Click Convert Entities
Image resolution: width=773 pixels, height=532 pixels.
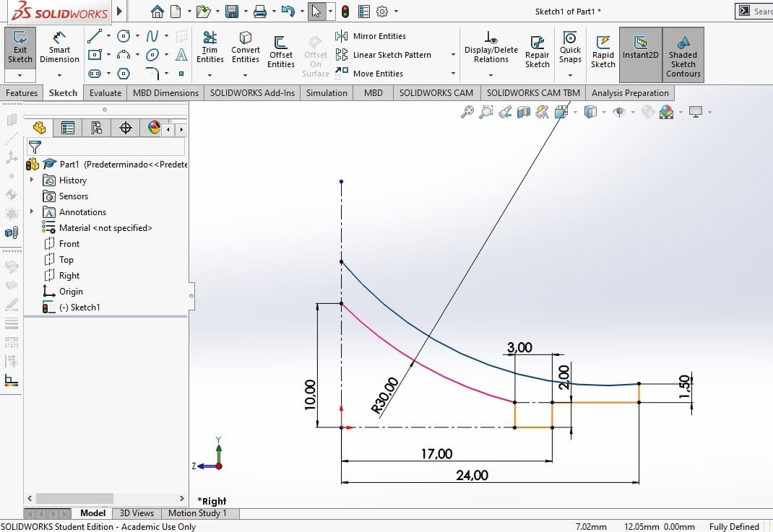[246, 48]
